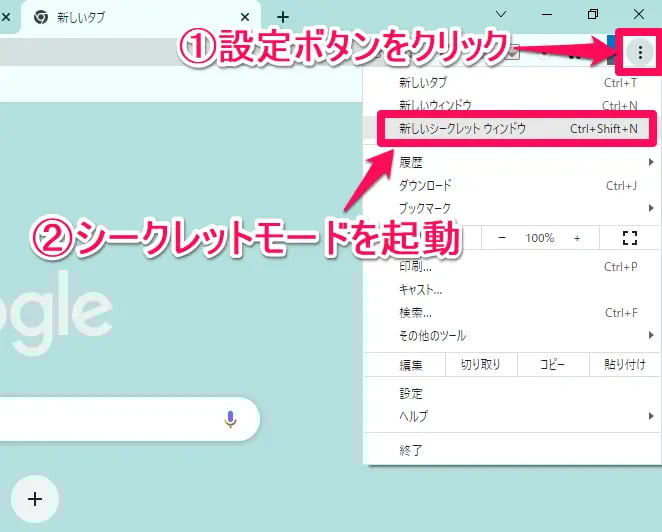
Task: Open 設定 from the menu
Action: pyautogui.click(x=513, y=394)
